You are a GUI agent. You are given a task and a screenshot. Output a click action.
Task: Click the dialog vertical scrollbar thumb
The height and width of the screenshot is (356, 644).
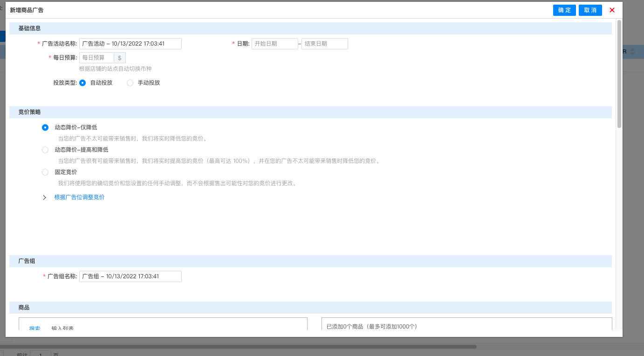619,74
